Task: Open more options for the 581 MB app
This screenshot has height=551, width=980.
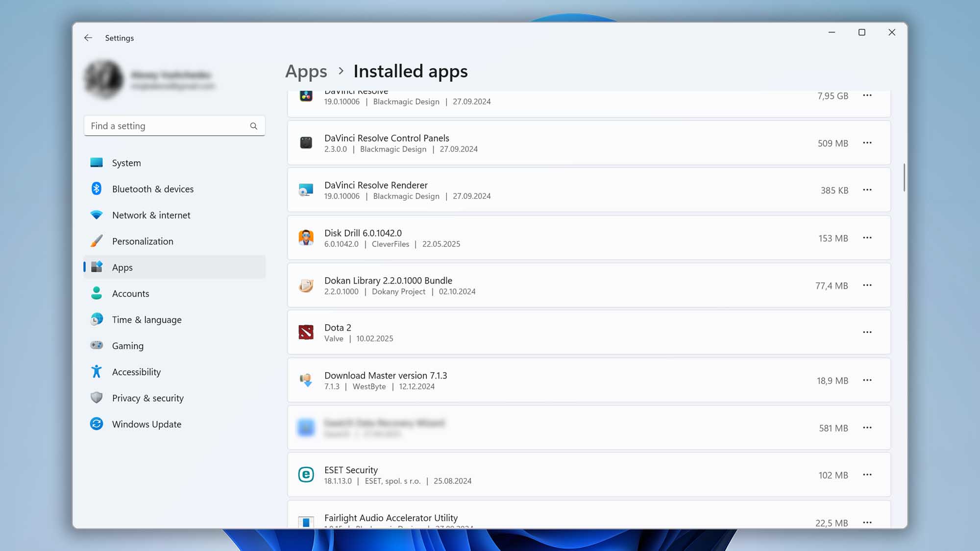Action: (867, 428)
